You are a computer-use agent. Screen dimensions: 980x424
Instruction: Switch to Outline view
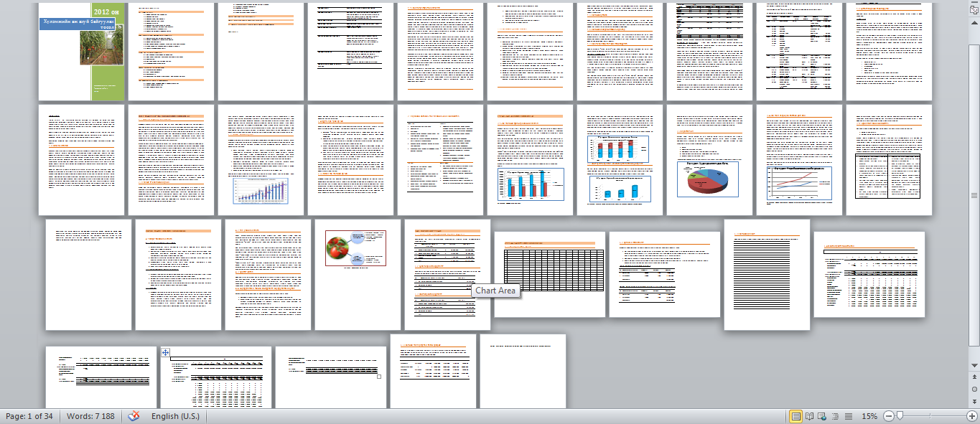point(836,416)
